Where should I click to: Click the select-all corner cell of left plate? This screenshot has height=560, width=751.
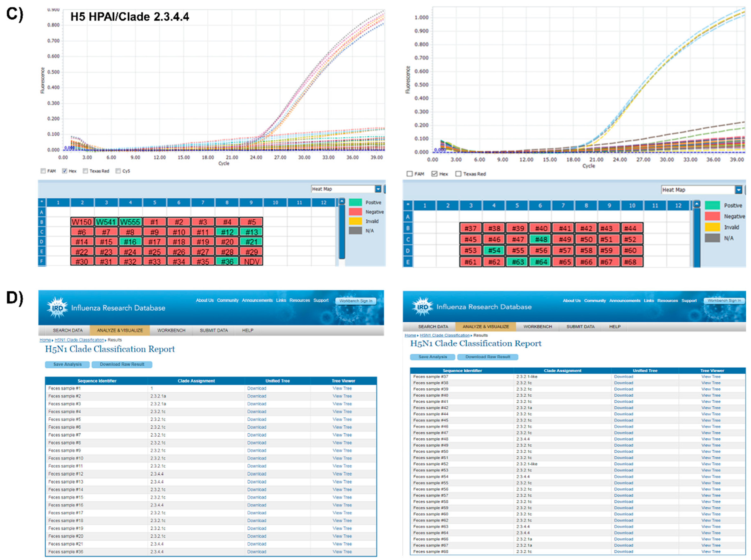point(42,202)
